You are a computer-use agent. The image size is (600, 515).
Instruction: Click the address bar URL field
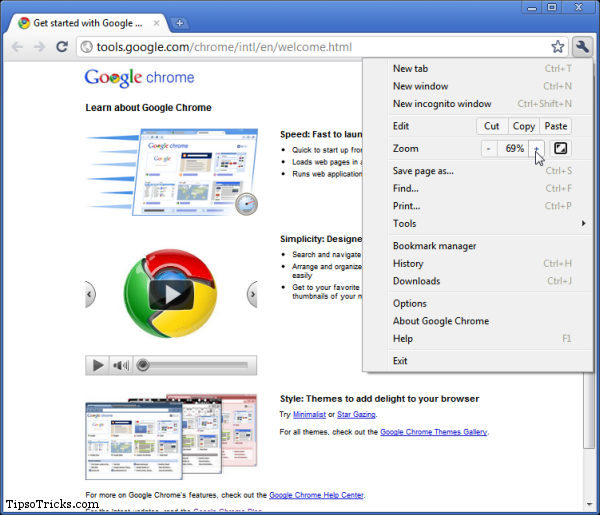click(x=314, y=47)
